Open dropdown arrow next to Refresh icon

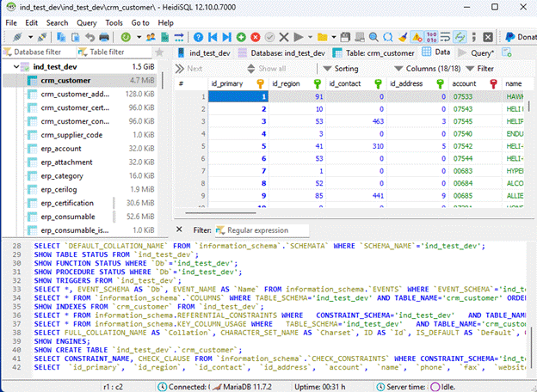[x=139, y=37]
